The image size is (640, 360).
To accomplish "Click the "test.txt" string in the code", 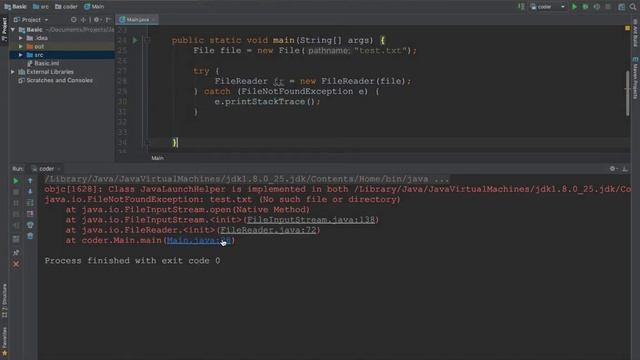I will coord(380,51).
